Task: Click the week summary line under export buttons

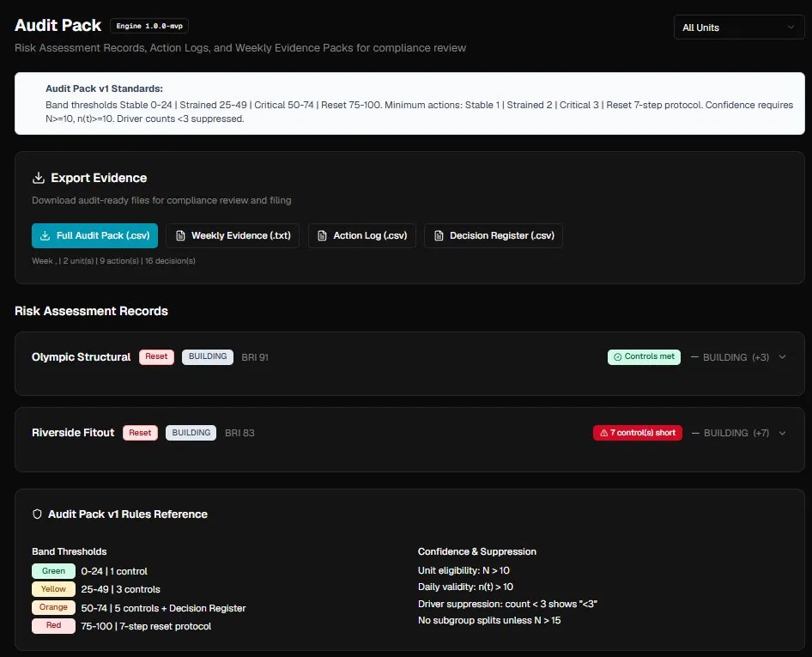Action: pos(113,261)
